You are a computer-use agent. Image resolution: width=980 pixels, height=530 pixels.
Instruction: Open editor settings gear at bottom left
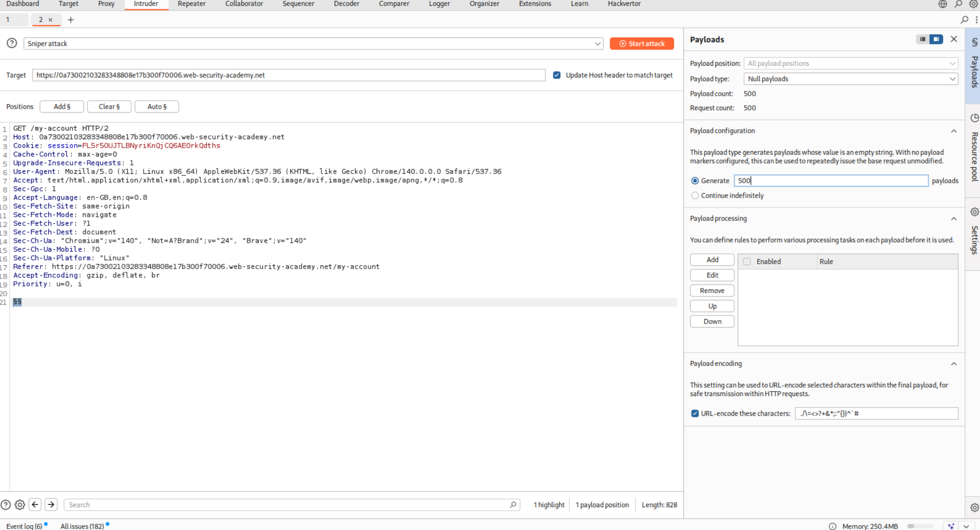[20, 504]
